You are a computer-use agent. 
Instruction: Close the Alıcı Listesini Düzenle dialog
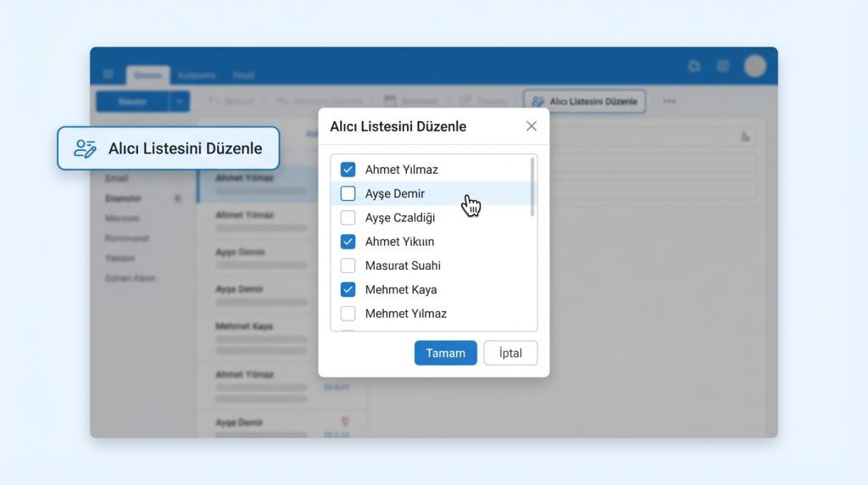click(531, 126)
